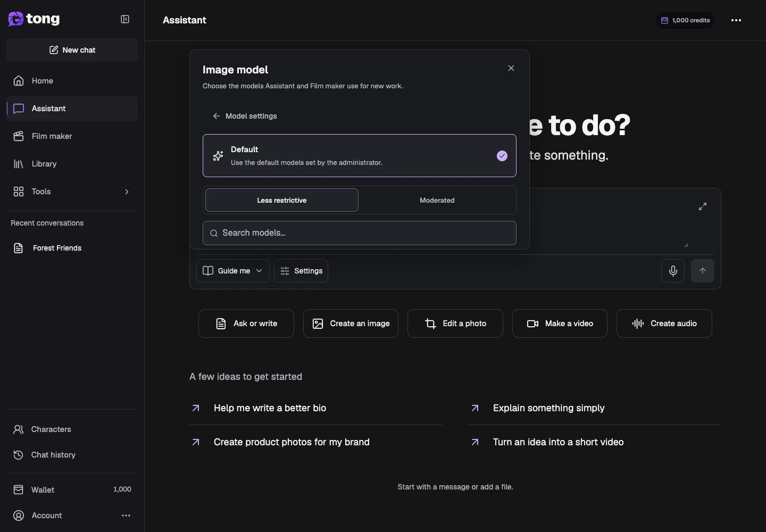The height and width of the screenshot is (532, 766).
Task: Open the Settings button below prompt
Action: tap(301, 271)
